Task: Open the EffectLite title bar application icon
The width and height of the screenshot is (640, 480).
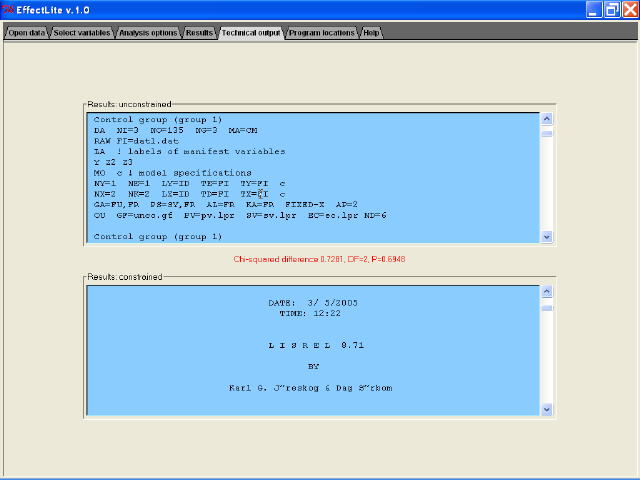Action: pyautogui.click(x=8, y=9)
